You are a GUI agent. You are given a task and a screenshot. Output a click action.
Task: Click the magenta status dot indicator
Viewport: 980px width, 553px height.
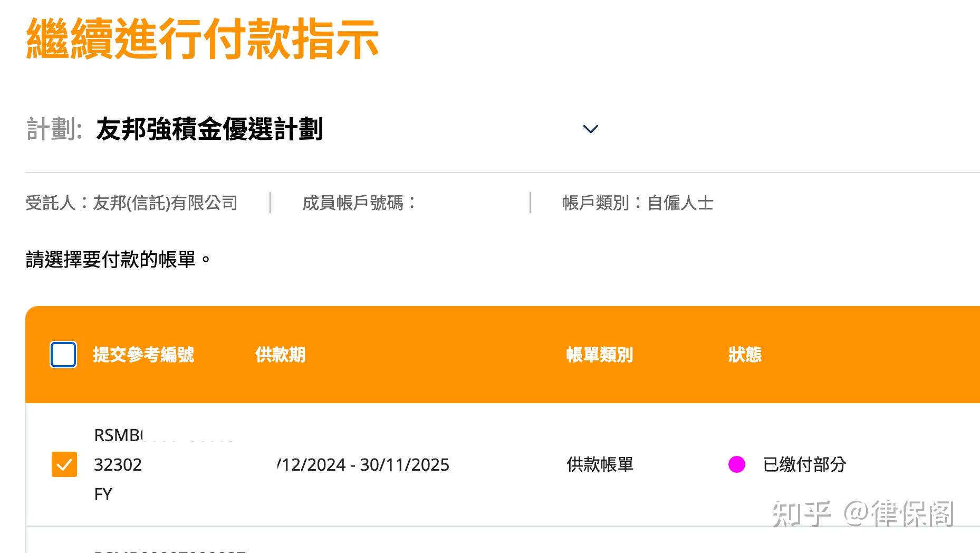(736, 464)
